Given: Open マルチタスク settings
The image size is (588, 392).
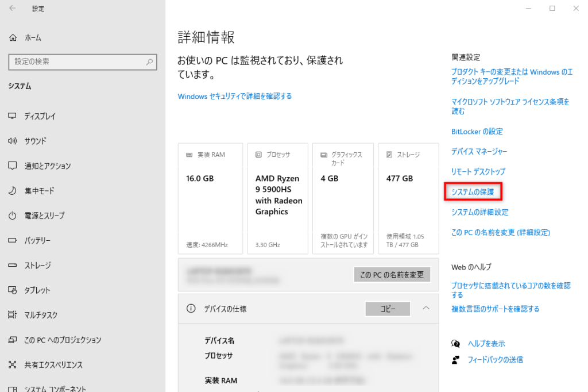Looking at the screenshot, I should tap(11, 315).
